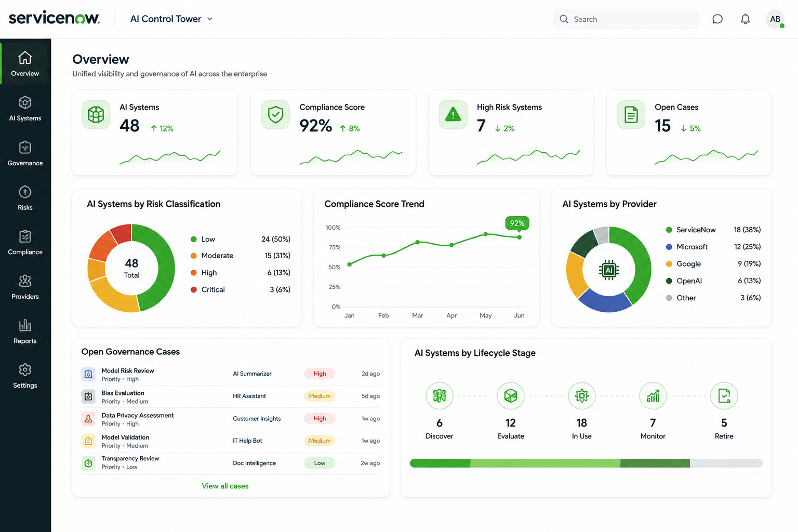Click OpenAI provider legend label

click(689, 281)
